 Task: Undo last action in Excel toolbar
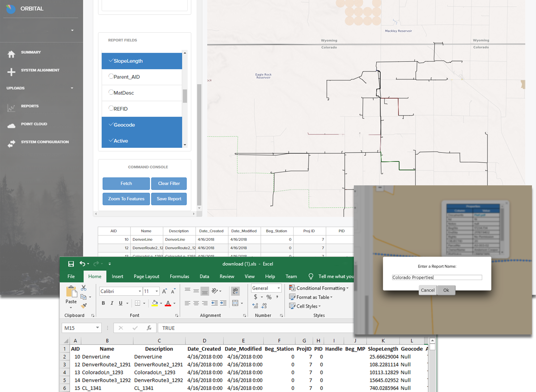coord(82,264)
